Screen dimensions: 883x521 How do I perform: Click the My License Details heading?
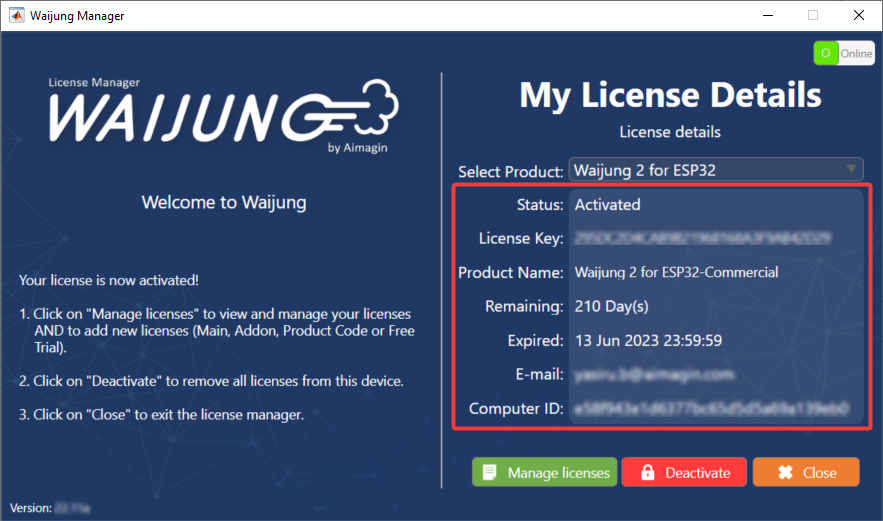[x=670, y=95]
